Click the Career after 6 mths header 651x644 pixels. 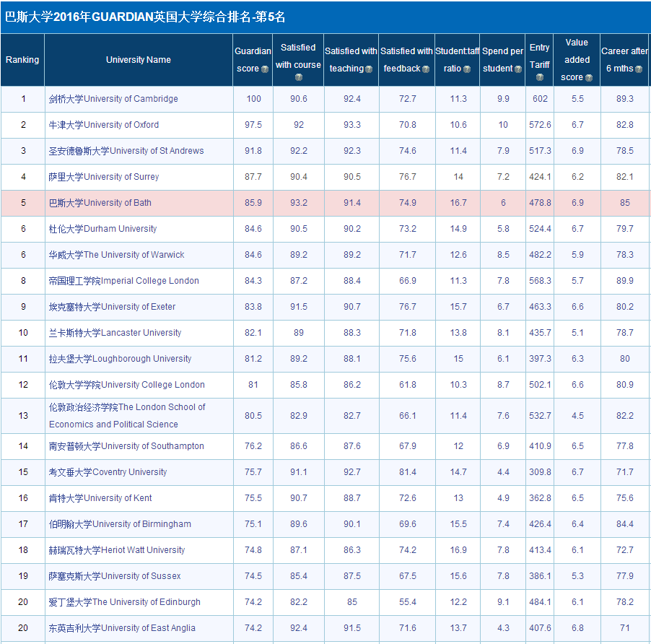pyautogui.click(x=624, y=60)
